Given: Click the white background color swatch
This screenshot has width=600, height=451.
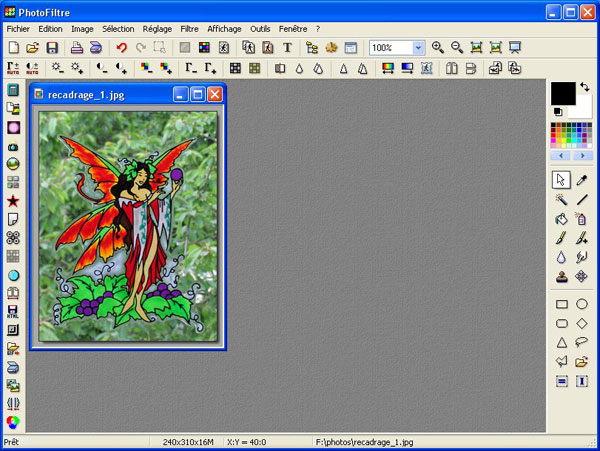Looking at the screenshot, I should click(x=582, y=109).
